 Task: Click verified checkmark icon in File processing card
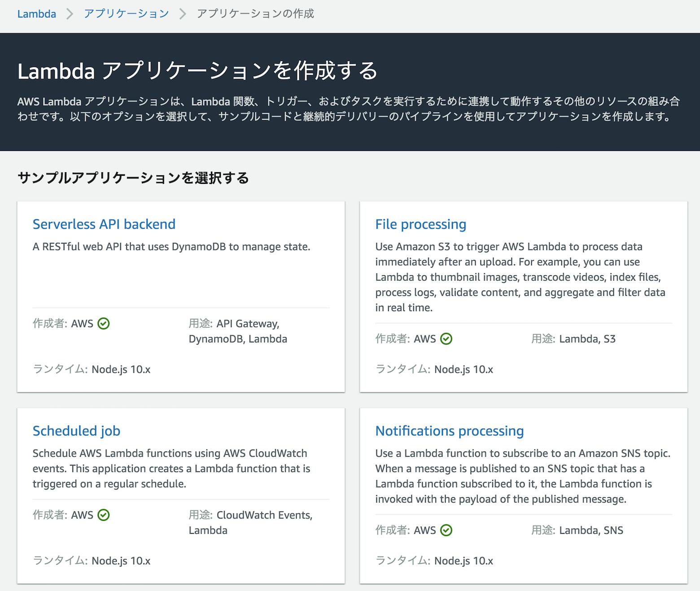[x=446, y=339]
